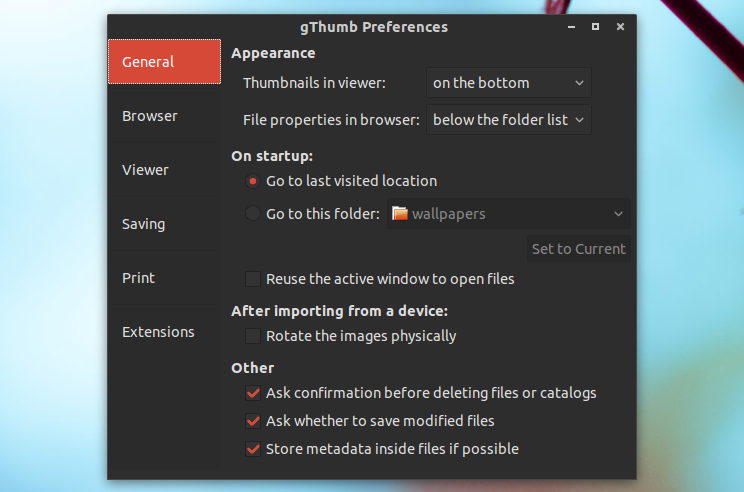Enable Reuse the active window checkbox
This screenshot has height=492, width=744.
coord(253,279)
